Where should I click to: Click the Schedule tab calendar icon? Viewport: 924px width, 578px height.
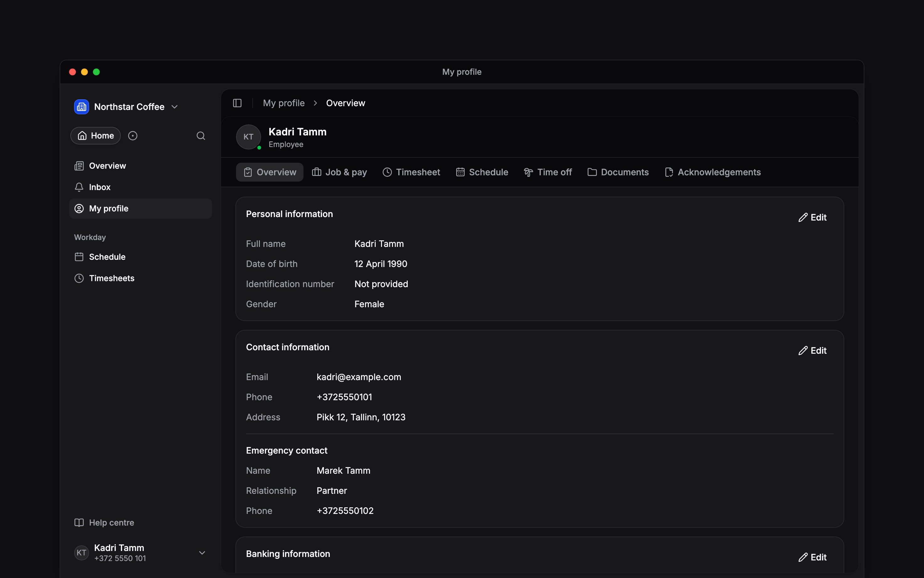(x=460, y=172)
